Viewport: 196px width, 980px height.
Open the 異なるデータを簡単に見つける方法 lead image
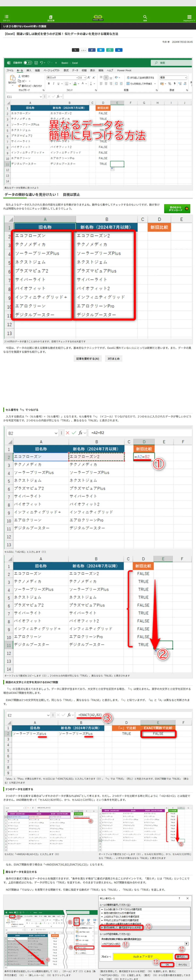(98, 121)
